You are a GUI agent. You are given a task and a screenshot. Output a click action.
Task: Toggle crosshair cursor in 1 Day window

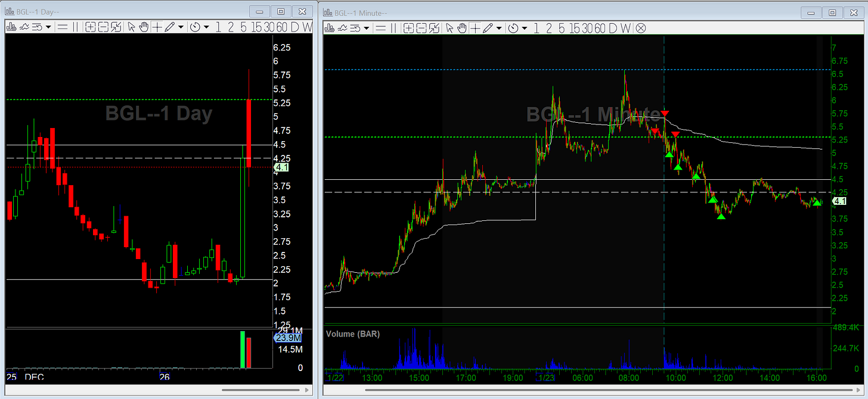coord(157,27)
